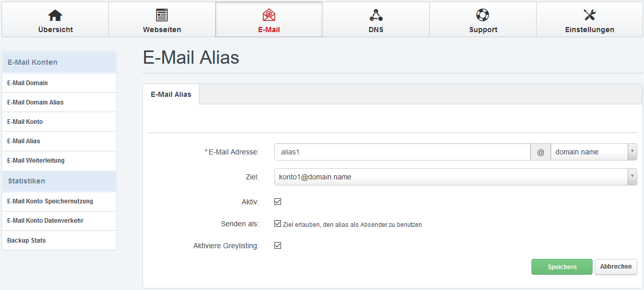Click the Speichern button
Viewport: 644px width, 290px height.
pos(562,267)
